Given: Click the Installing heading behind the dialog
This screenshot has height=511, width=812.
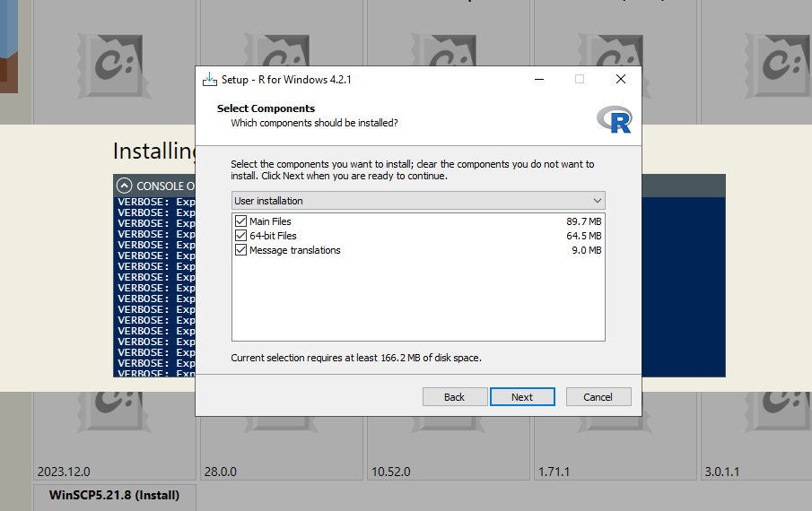Looking at the screenshot, I should [x=154, y=151].
